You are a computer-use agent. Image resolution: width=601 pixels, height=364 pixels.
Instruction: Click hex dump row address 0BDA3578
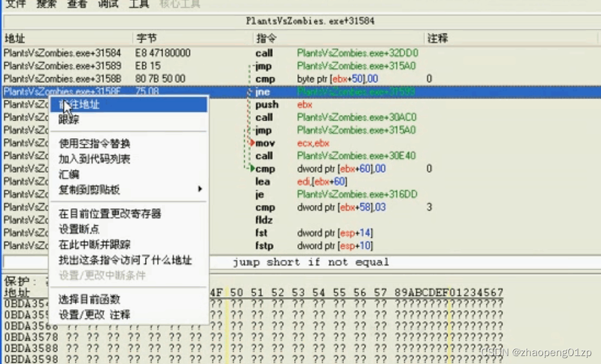coord(31,337)
